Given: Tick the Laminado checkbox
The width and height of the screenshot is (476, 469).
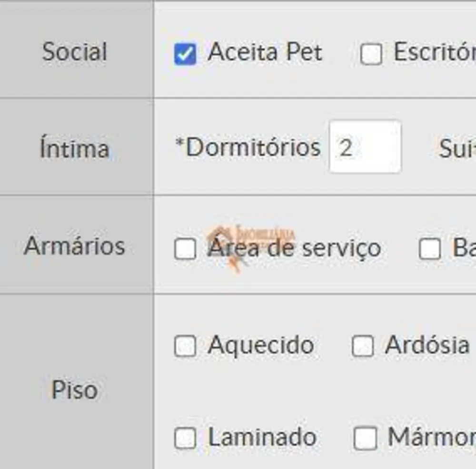Looking at the screenshot, I should point(185,438).
